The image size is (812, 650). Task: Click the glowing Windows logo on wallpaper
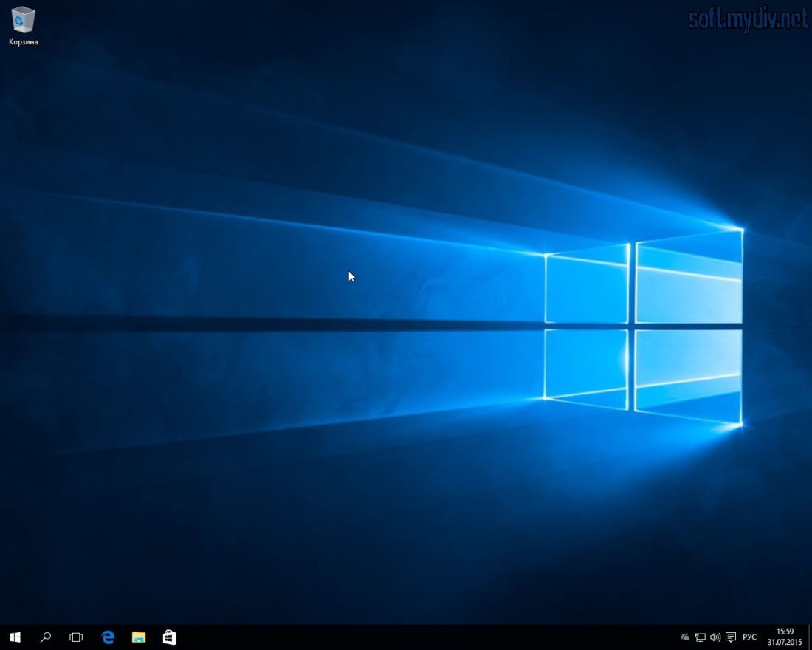click(x=642, y=325)
